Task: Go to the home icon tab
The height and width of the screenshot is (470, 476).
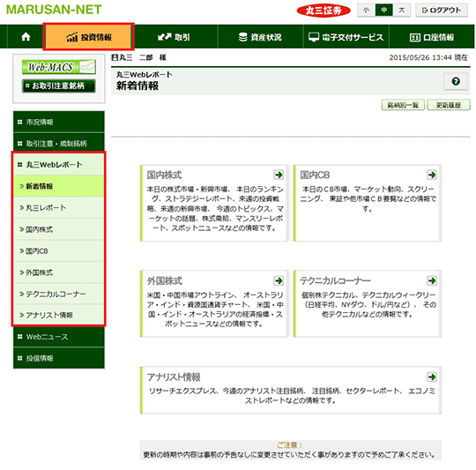Action: point(26,37)
